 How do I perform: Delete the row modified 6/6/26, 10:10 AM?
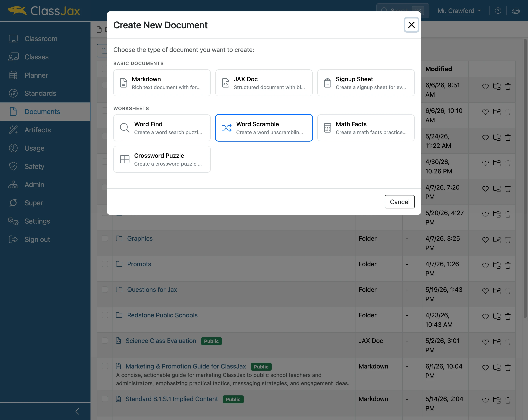(x=508, y=112)
